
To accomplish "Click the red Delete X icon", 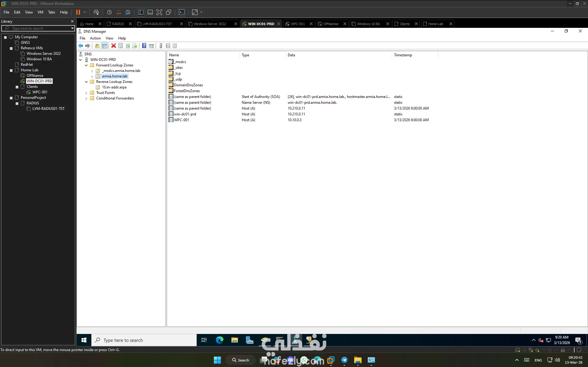I will [113, 46].
